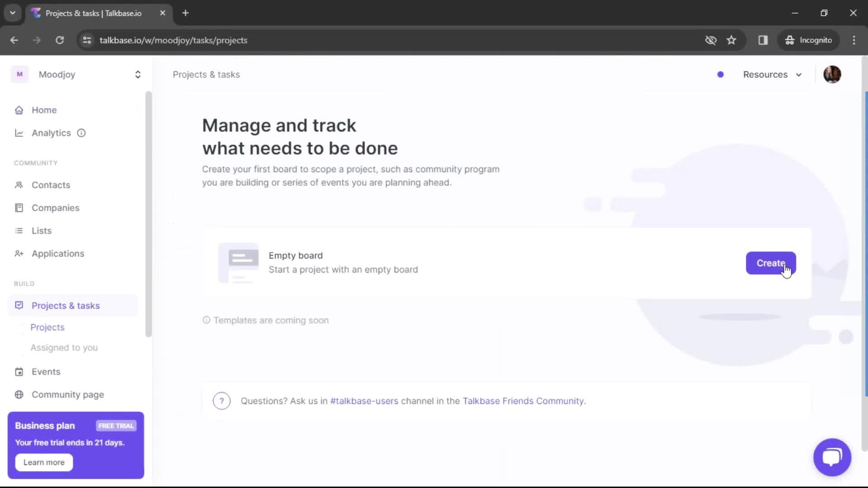868x488 pixels.
Task: Open the Talkbase Friends Community link
Action: (522, 401)
